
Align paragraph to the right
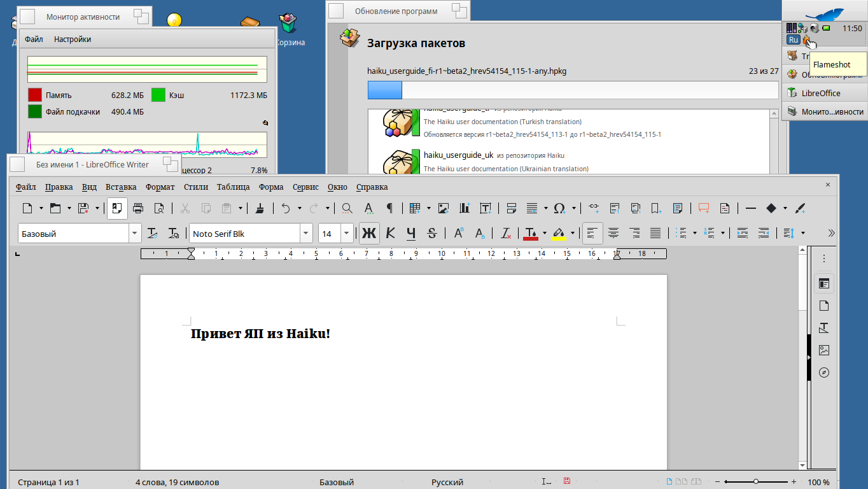point(634,234)
